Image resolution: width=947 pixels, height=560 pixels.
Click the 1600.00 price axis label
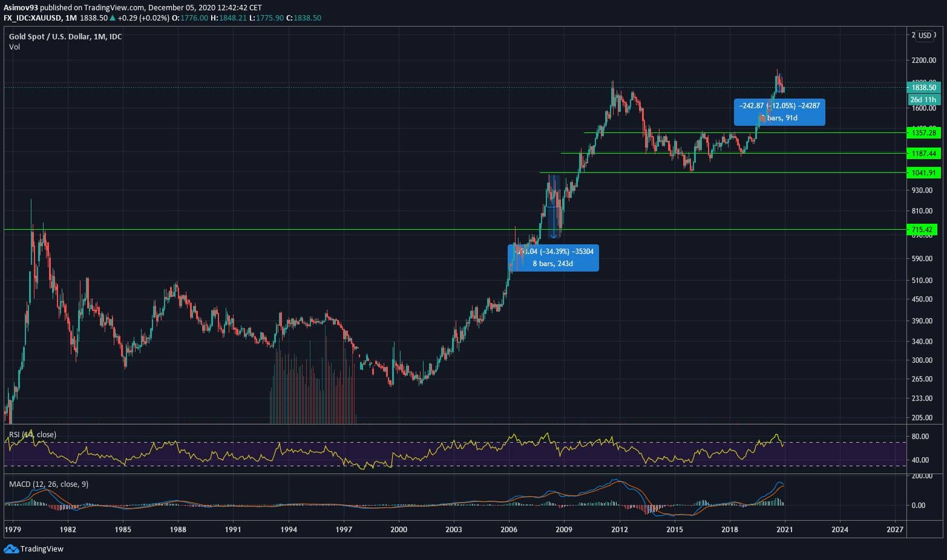tap(923, 108)
